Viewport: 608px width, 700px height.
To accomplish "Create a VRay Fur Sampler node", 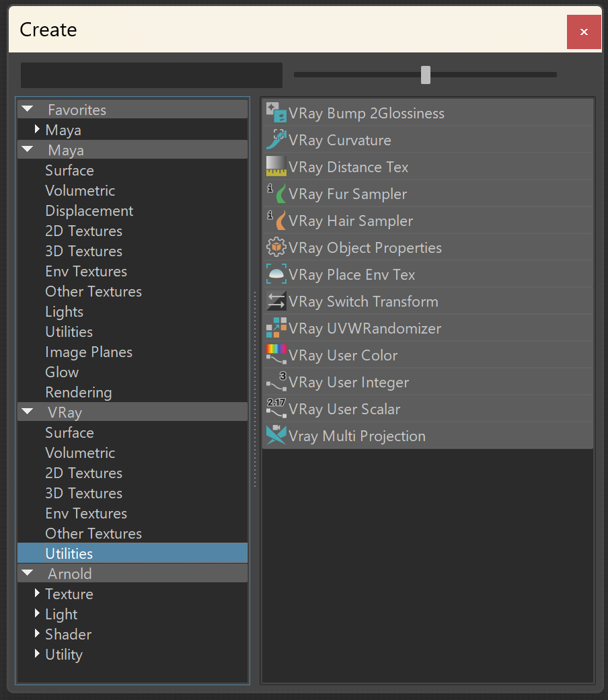I will (x=428, y=193).
